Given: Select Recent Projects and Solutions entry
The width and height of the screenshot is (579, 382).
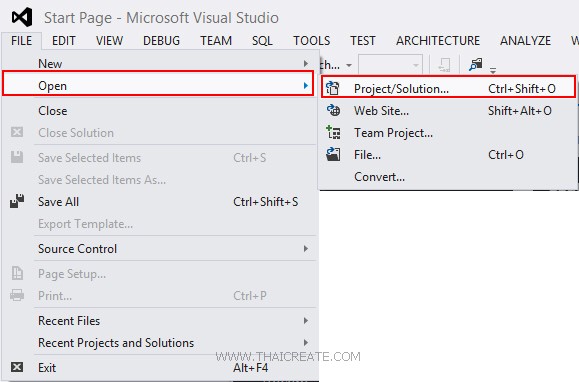Looking at the screenshot, I should pyautogui.click(x=159, y=343).
